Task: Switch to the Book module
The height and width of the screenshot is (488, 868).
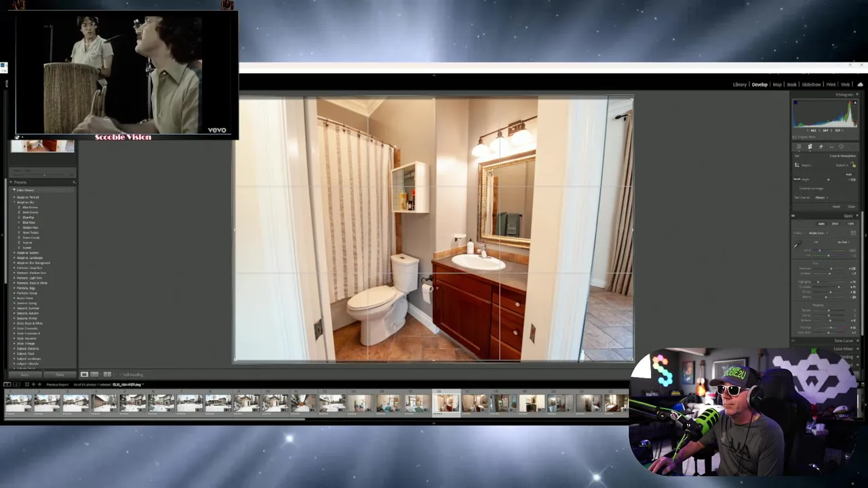Action: [791, 85]
